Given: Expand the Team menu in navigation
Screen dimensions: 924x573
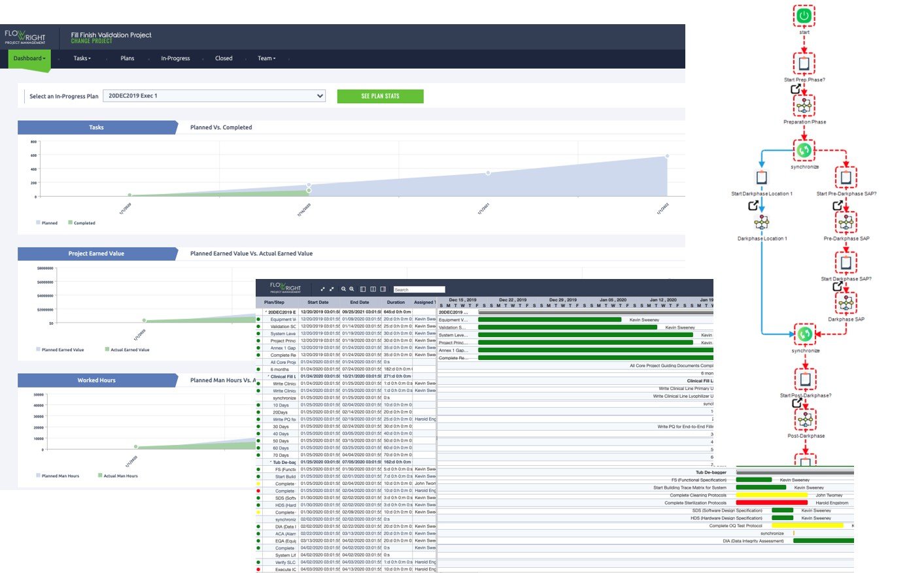Looking at the screenshot, I should [266, 59].
